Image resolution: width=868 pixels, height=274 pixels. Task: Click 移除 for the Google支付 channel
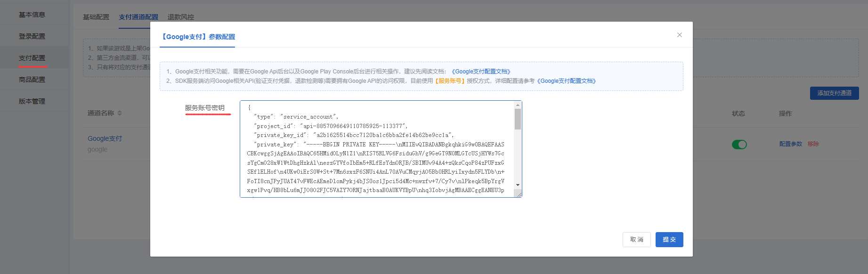[813, 144]
